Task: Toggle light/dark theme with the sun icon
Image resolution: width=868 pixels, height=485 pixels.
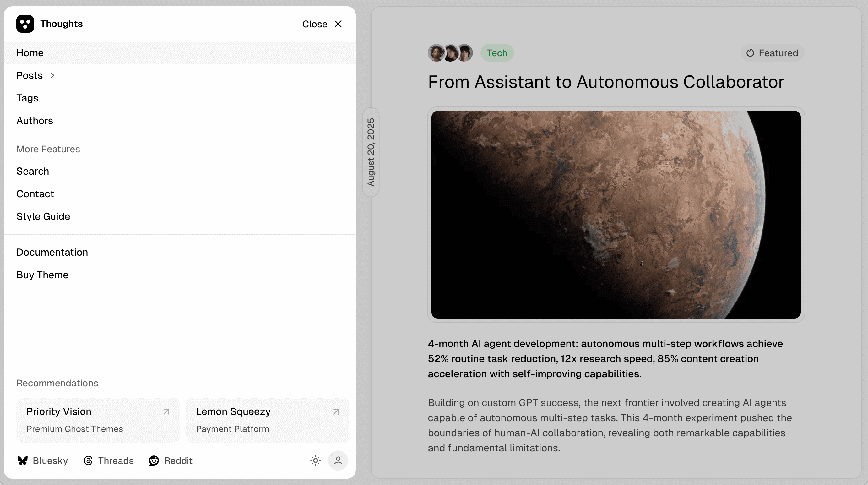Action: click(315, 460)
